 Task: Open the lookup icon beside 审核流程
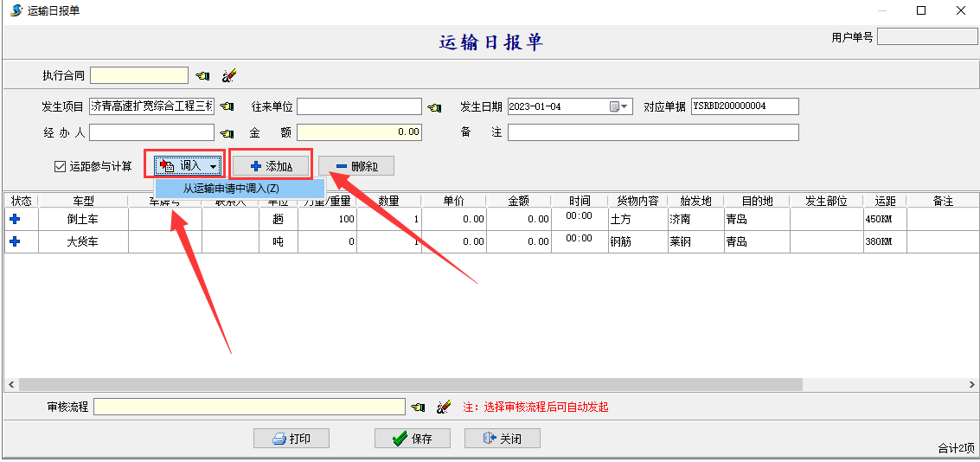[418, 407]
